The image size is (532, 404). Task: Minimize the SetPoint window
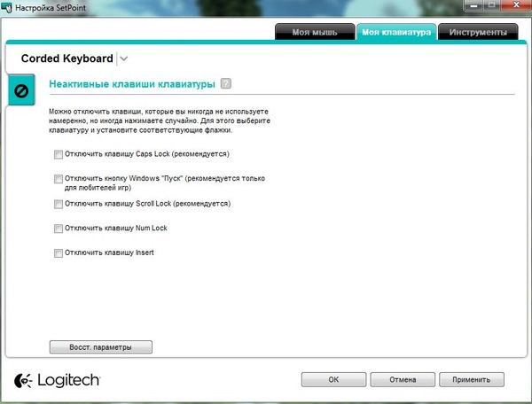[474, 6]
